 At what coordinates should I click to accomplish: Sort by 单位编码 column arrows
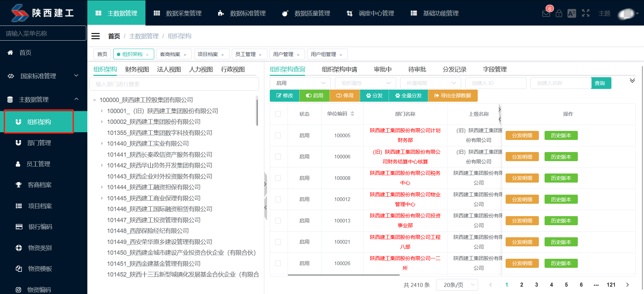[352, 114]
